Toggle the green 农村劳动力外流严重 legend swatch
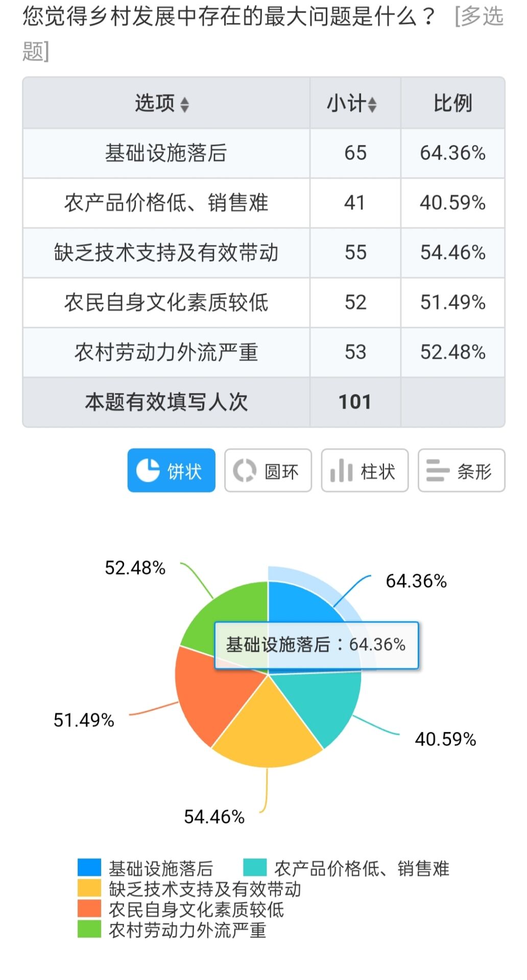This screenshot has width=527, height=980. 89,929
